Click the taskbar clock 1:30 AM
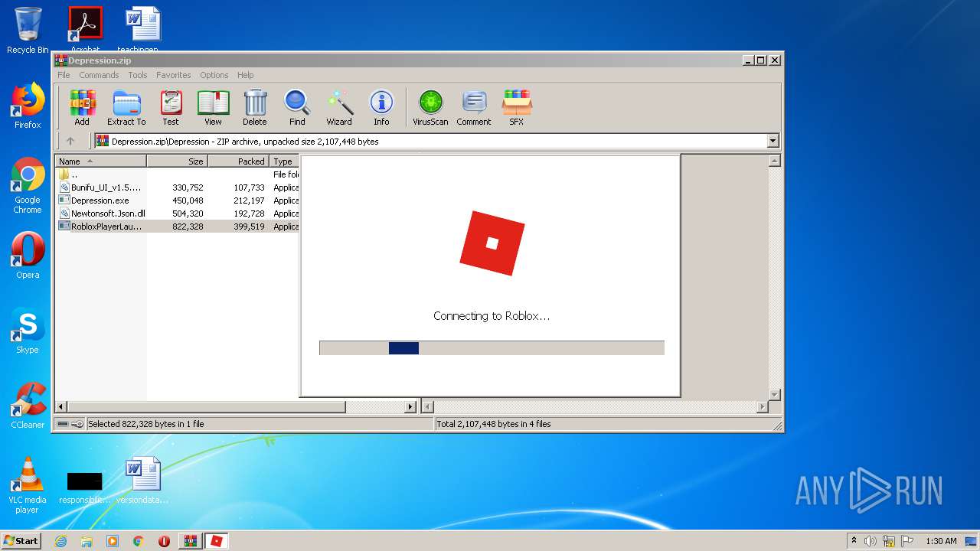Screen dimensions: 980x551 [x=941, y=541]
